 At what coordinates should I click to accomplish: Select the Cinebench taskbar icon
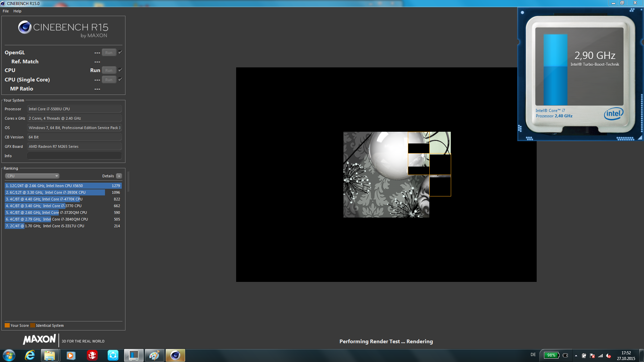[x=175, y=355]
